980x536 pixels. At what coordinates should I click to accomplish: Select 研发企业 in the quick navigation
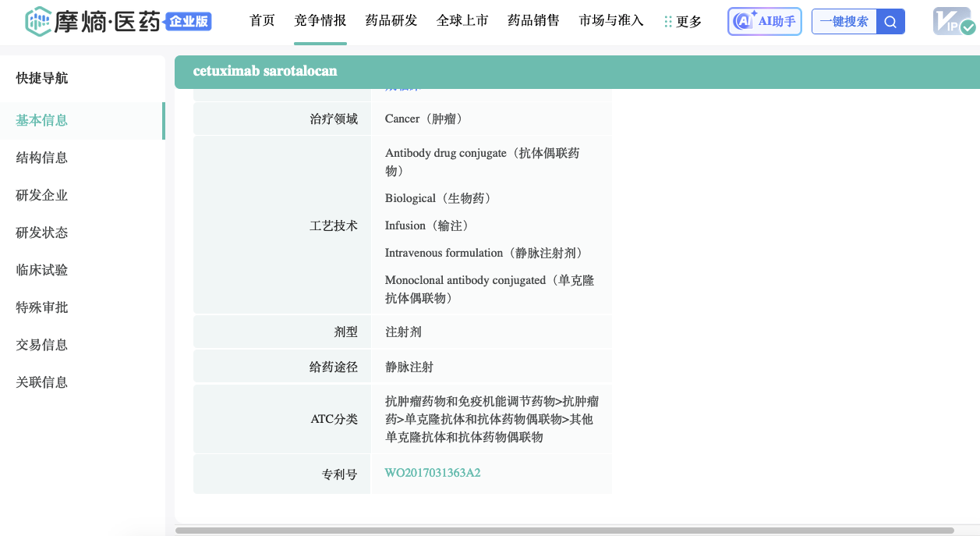(42, 195)
